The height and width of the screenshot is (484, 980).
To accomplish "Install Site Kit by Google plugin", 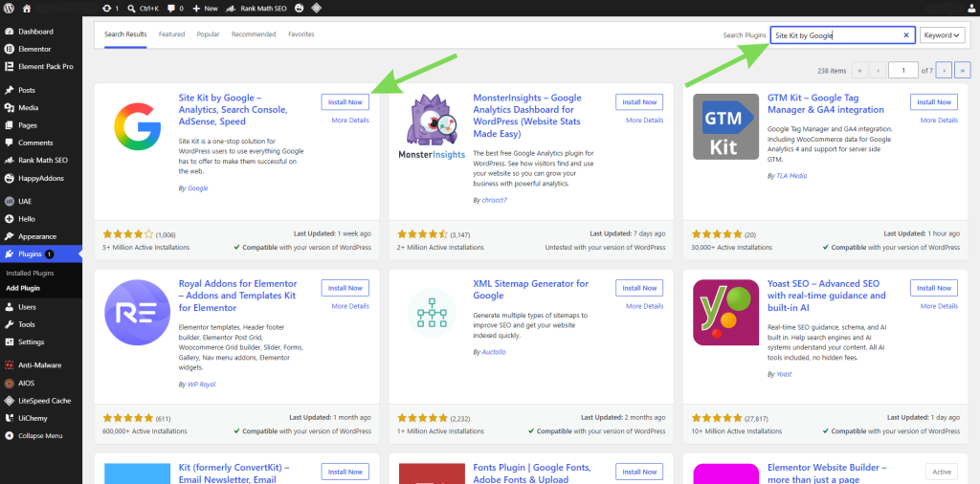I will pyautogui.click(x=345, y=101).
